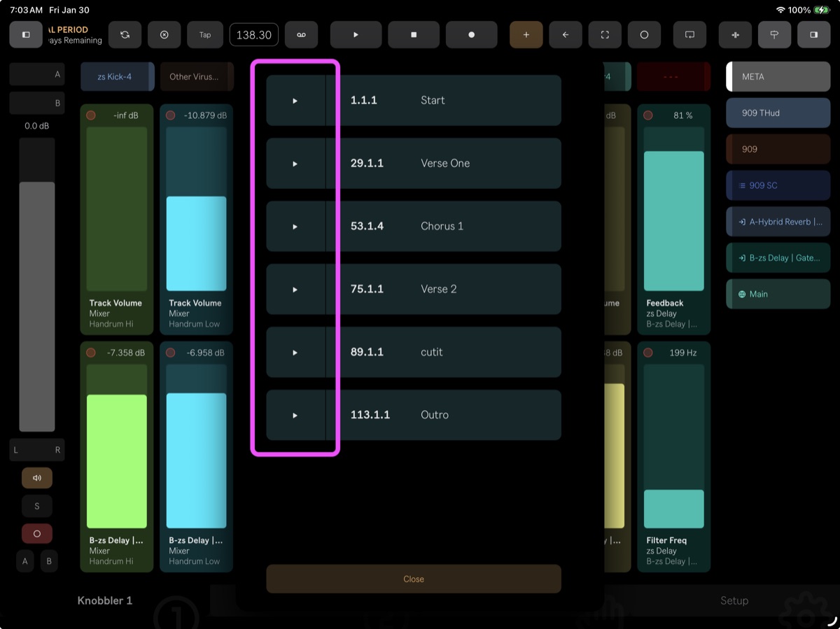Click the '81 %' value readout
The width and height of the screenshot is (840, 629).
pos(683,115)
